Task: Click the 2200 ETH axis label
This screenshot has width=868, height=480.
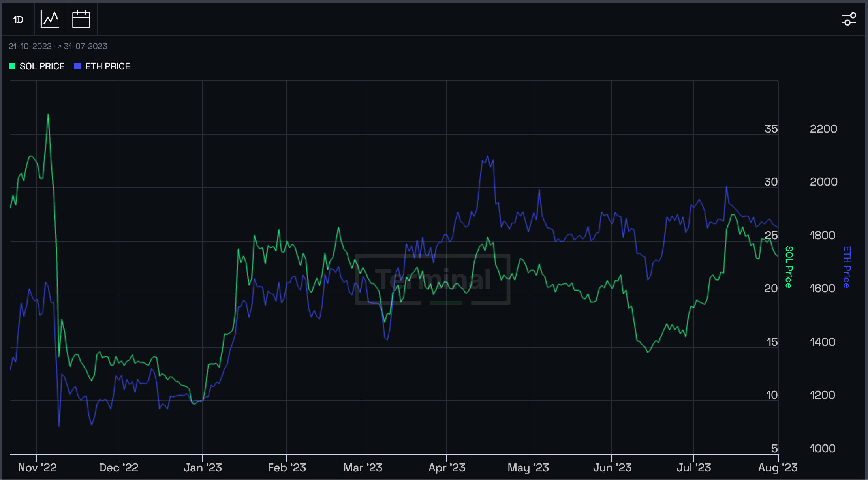Action: tap(823, 129)
